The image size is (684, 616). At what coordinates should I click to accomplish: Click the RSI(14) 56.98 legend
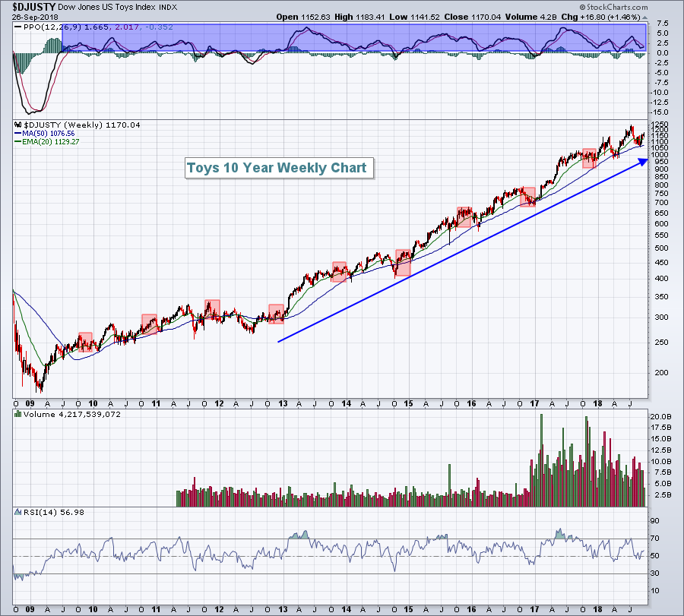tap(54, 512)
